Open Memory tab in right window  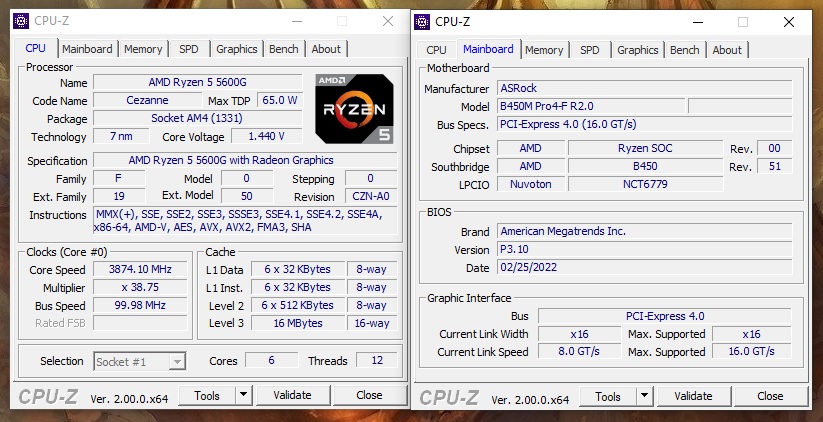pos(544,50)
